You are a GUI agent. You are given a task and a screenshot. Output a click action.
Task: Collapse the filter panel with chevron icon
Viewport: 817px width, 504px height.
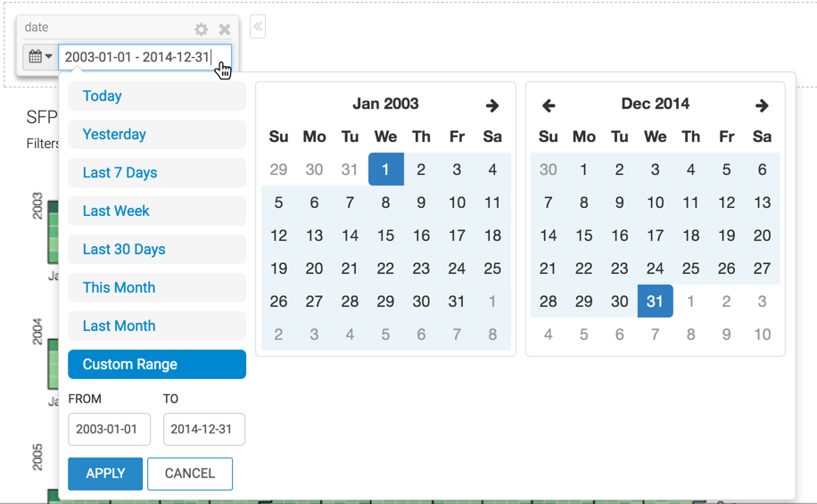pyautogui.click(x=258, y=27)
